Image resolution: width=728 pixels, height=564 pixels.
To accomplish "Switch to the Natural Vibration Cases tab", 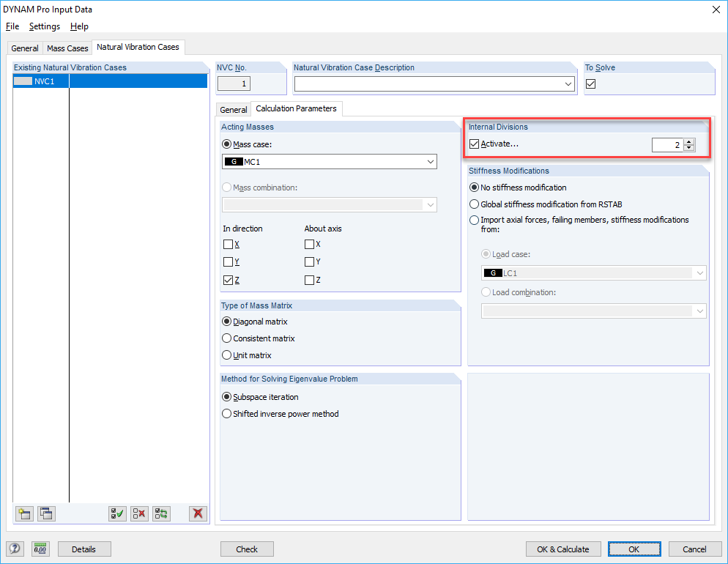I will tap(138, 47).
